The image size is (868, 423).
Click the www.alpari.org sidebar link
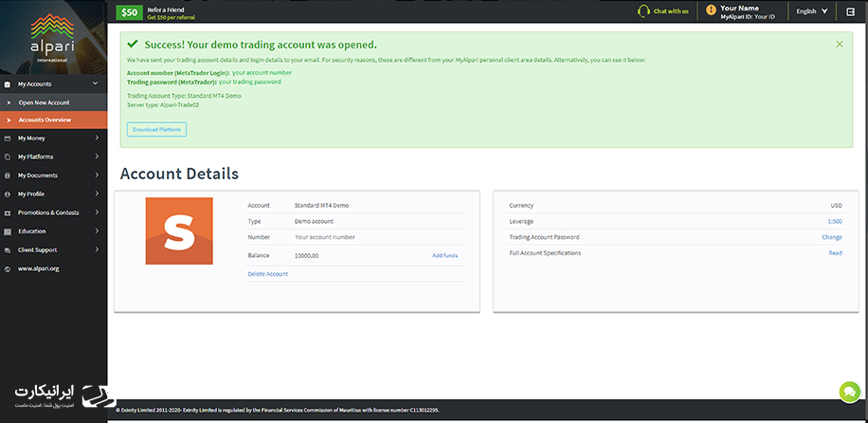(38, 268)
